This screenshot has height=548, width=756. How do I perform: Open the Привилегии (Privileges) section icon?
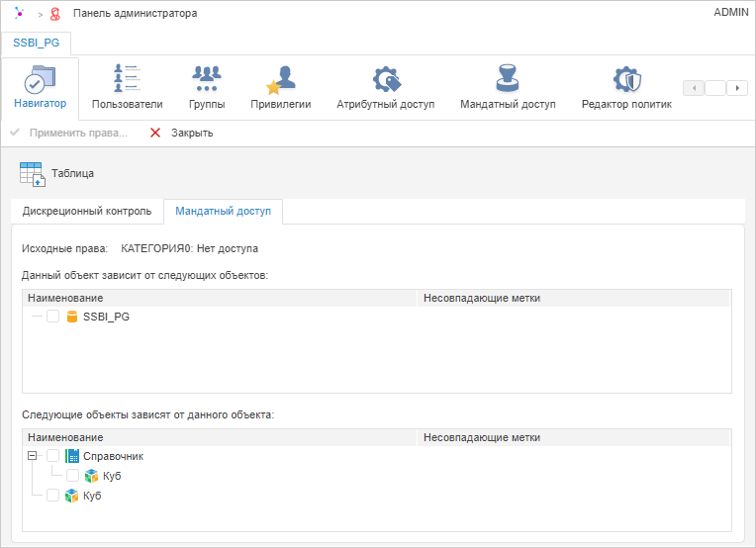[x=281, y=79]
